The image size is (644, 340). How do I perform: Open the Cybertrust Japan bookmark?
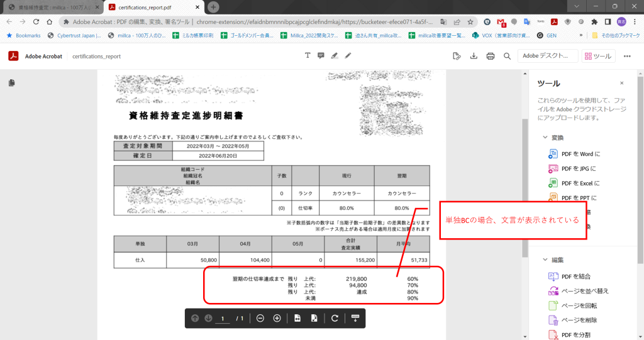click(x=74, y=36)
